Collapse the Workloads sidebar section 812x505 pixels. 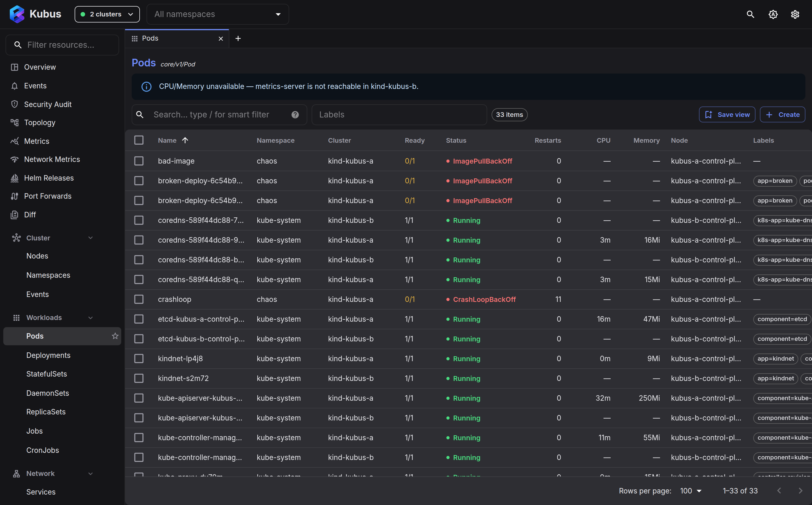click(x=91, y=318)
